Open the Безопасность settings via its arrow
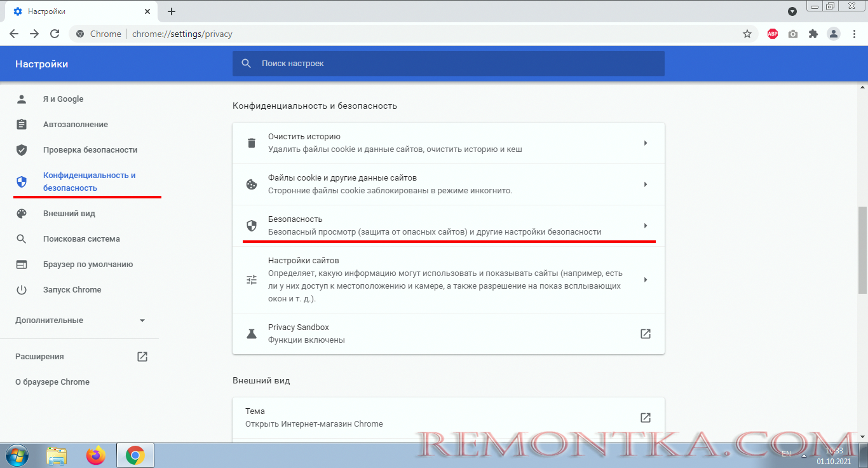The image size is (868, 468). 646,225
